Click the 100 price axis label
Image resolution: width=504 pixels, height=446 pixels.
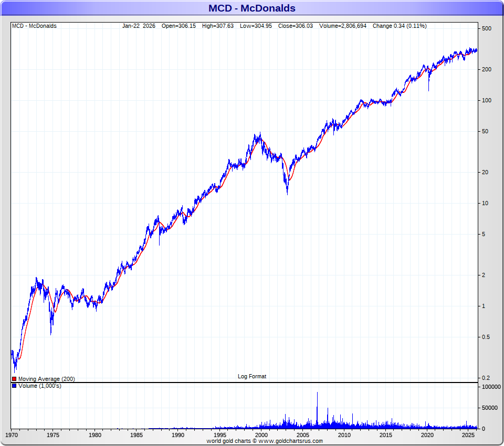tap(487, 101)
